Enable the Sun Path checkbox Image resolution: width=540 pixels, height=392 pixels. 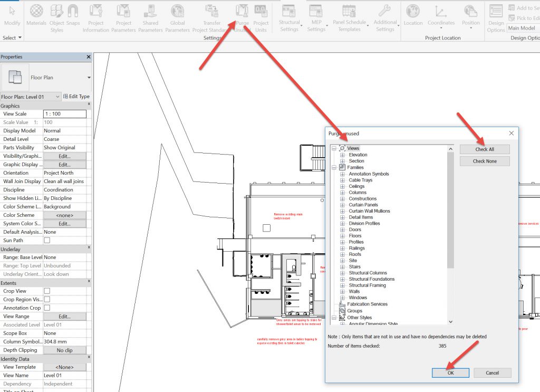click(47, 241)
